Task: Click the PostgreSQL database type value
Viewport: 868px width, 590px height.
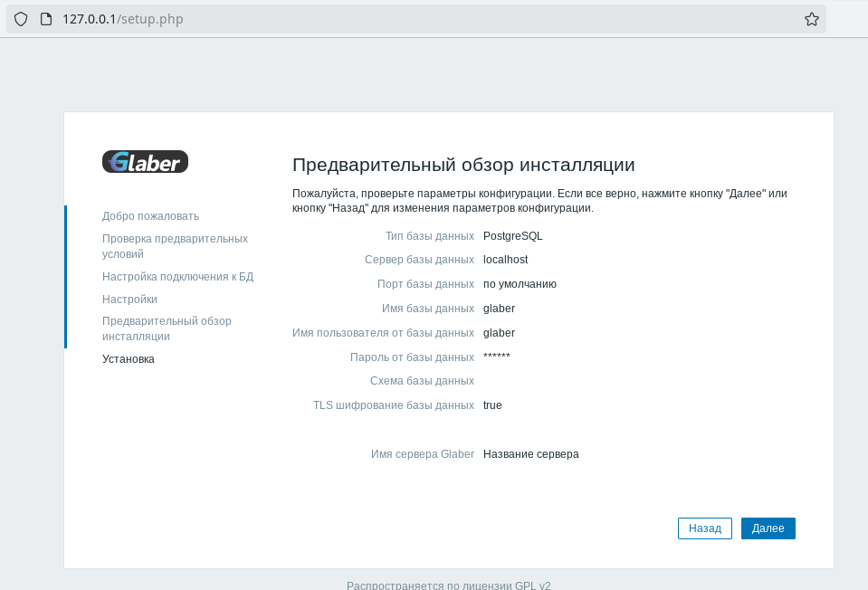Action: click(512, 236)
